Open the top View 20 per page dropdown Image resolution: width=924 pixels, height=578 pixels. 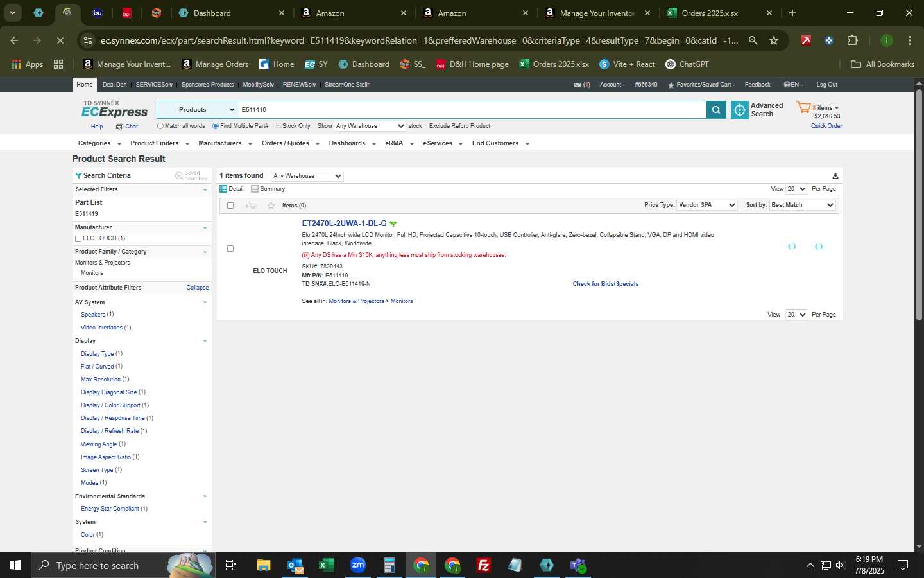(796, 189)
